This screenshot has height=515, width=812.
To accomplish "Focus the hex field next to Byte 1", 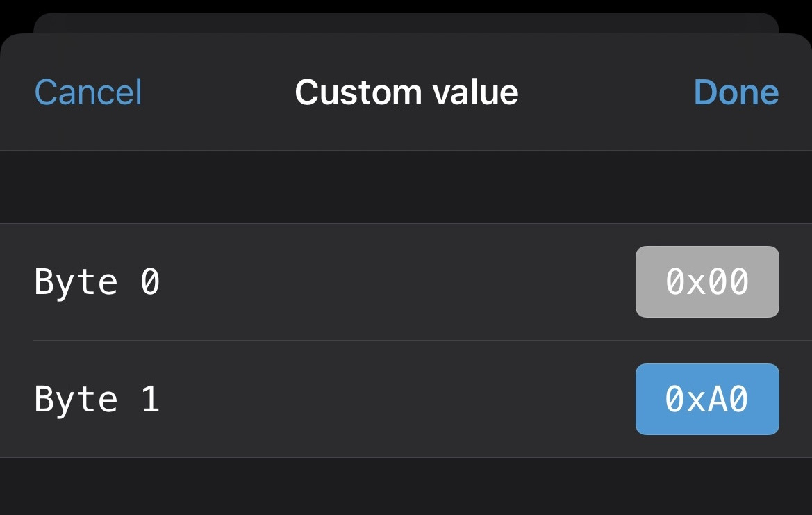I will point(707,399).
